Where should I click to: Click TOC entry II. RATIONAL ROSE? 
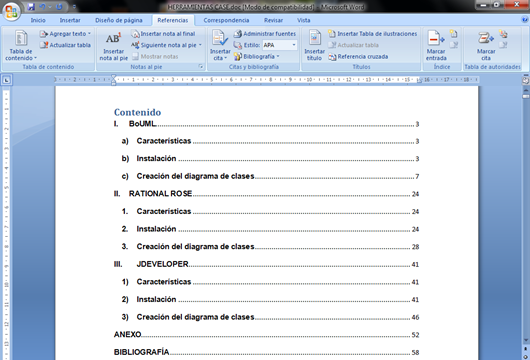(266, 194)
